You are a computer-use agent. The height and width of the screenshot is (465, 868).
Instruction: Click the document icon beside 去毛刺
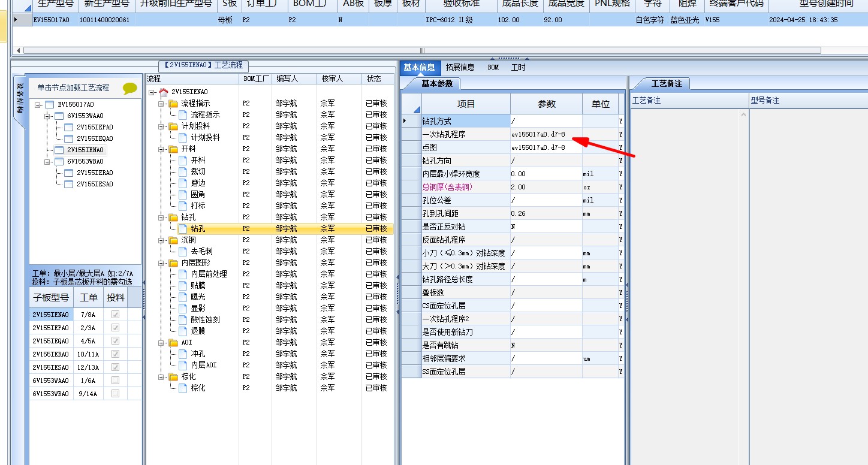pos(183,251)
